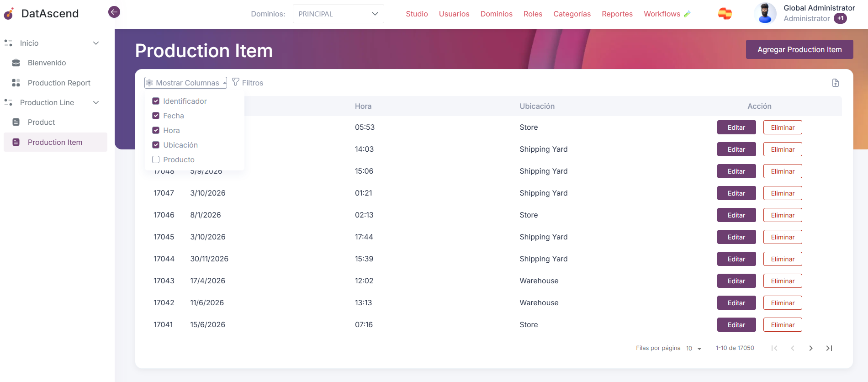Viewport: 868px width, 382px height.
Task: Go to next page arrow
Action: (810, 348)
